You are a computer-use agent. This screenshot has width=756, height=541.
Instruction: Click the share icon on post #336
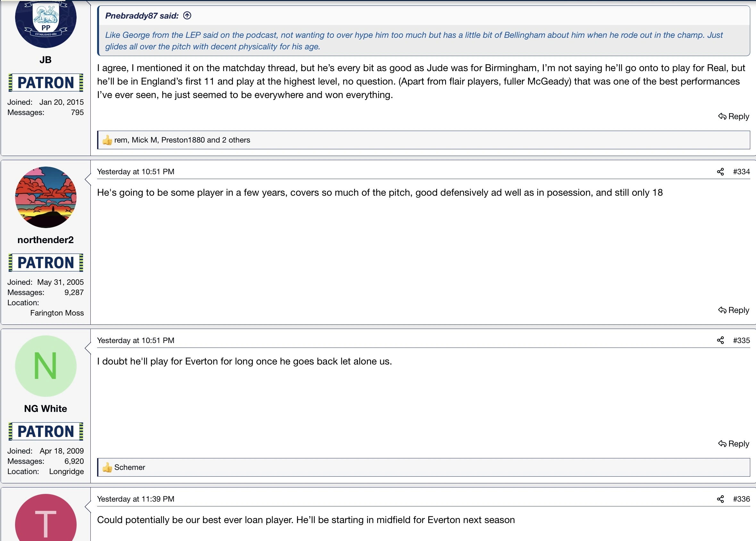[x=720, y=499]
